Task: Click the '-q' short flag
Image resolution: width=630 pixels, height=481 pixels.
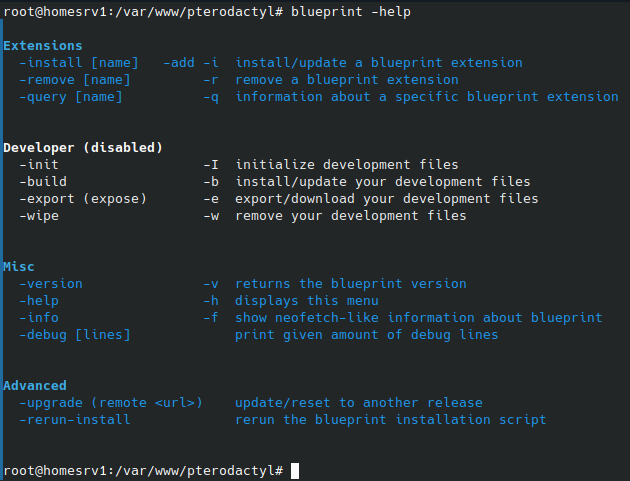Action: click(211, 97)
